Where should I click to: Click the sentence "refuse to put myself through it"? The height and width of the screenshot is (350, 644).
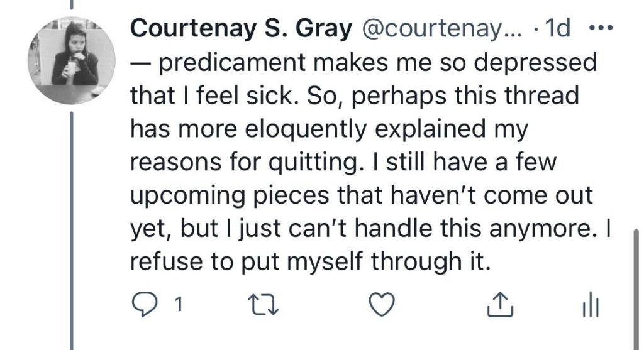[309, 260]
